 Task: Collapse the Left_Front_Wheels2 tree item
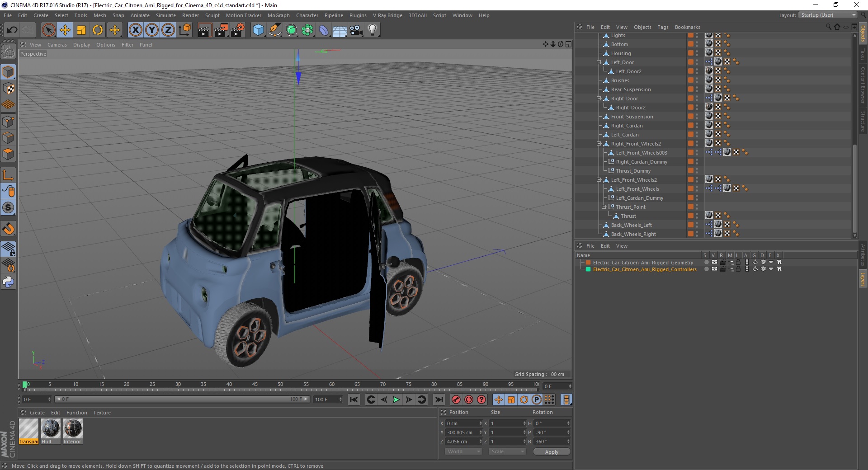tap(599, 180)
